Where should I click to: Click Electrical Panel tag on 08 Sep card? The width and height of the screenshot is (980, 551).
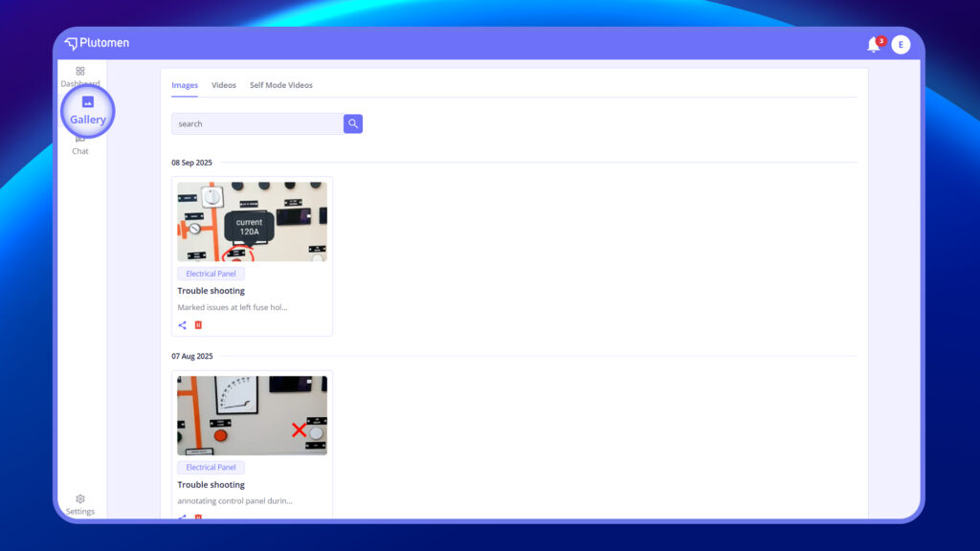[211, 274]
